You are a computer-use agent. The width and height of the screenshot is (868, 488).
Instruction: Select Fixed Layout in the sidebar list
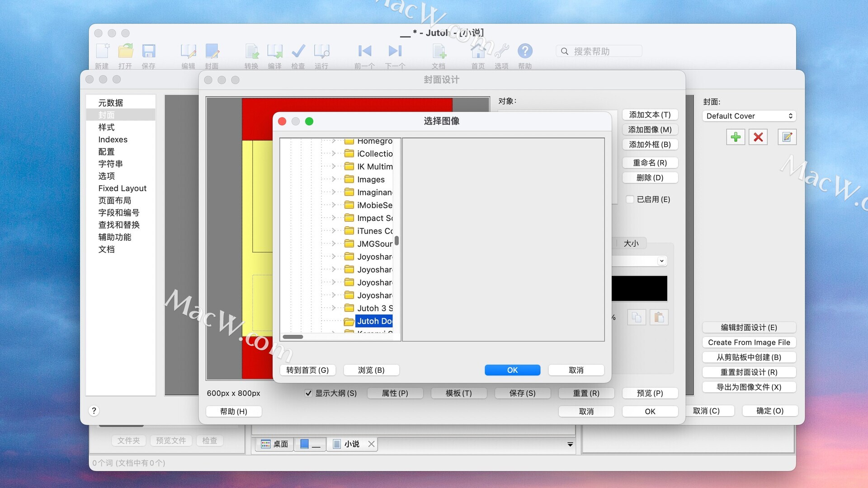(122, 188)
